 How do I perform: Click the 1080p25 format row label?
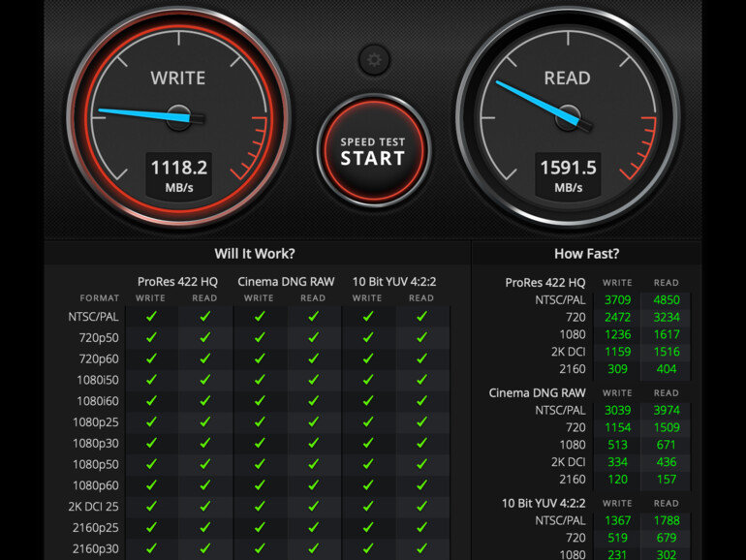96,422
